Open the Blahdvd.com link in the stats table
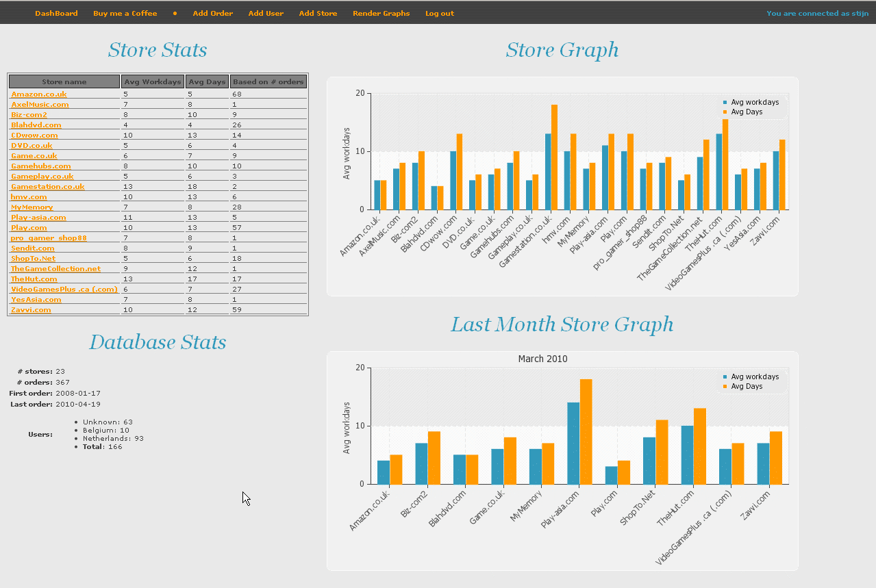Image resolution: width=876 pixels, height=588 pixels. (36, 125)
